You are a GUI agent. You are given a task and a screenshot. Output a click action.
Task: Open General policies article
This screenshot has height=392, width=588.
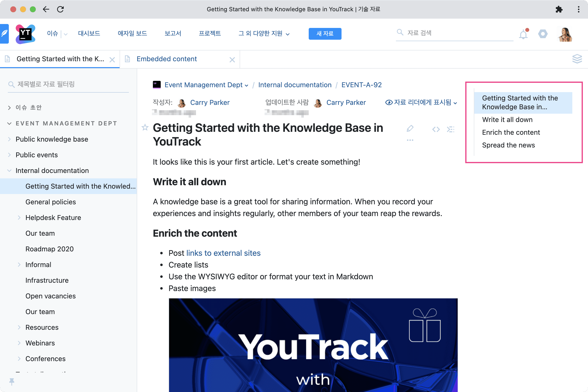coord(50,202)
